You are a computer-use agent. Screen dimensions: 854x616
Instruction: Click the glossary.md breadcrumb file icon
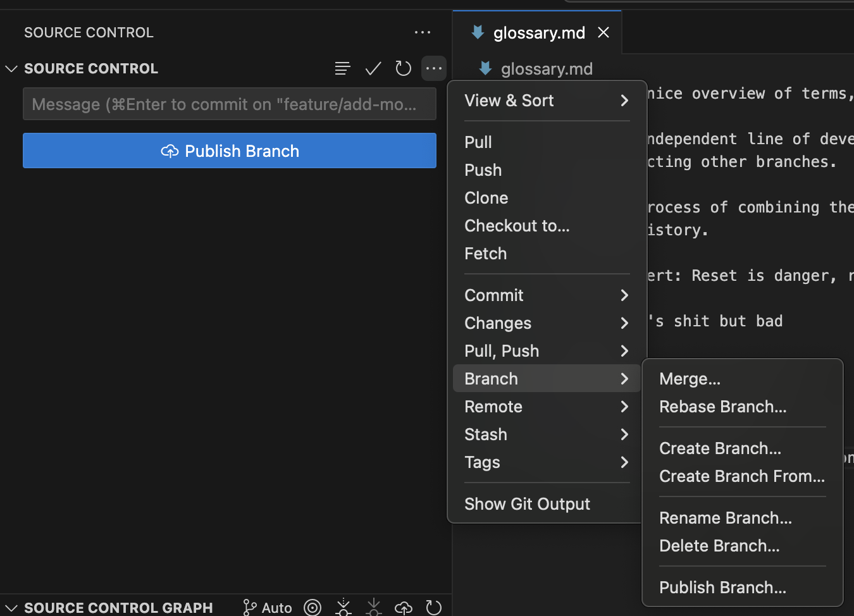[x=486, y=68]
